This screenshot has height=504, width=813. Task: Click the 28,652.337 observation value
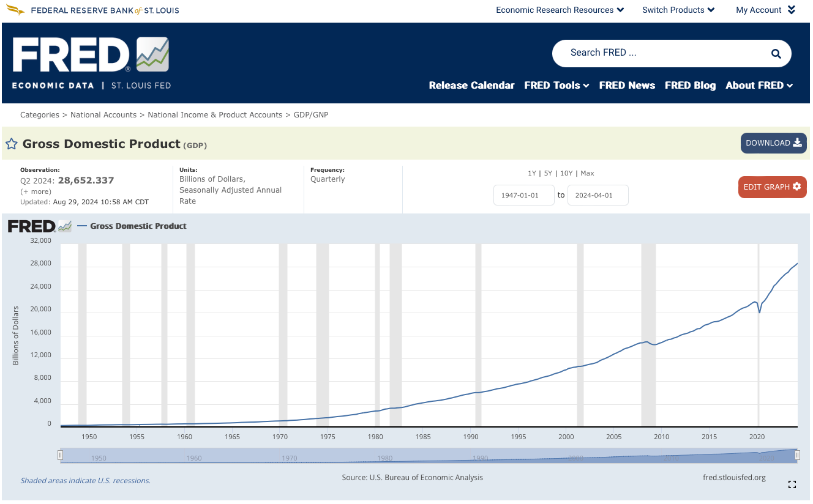pyautogui.click(x=86, y=180)
